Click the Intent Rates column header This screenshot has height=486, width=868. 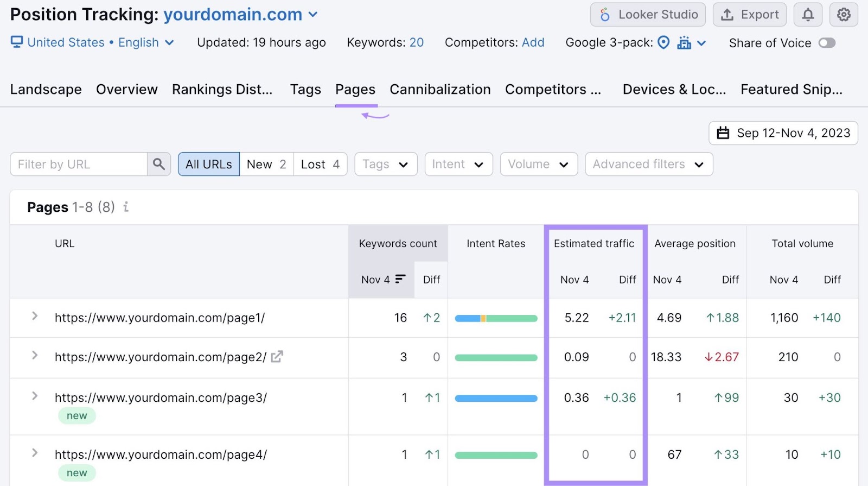(x=496, y=244)
